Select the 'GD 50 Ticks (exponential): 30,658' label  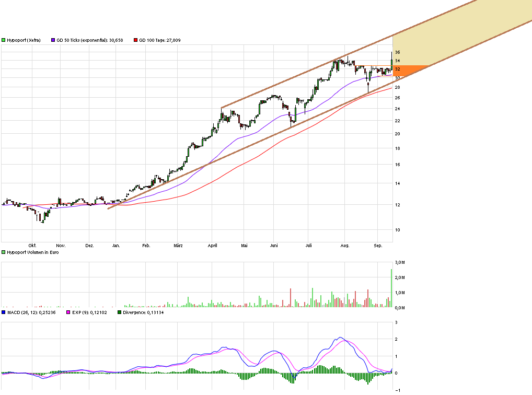click(89, 40)
